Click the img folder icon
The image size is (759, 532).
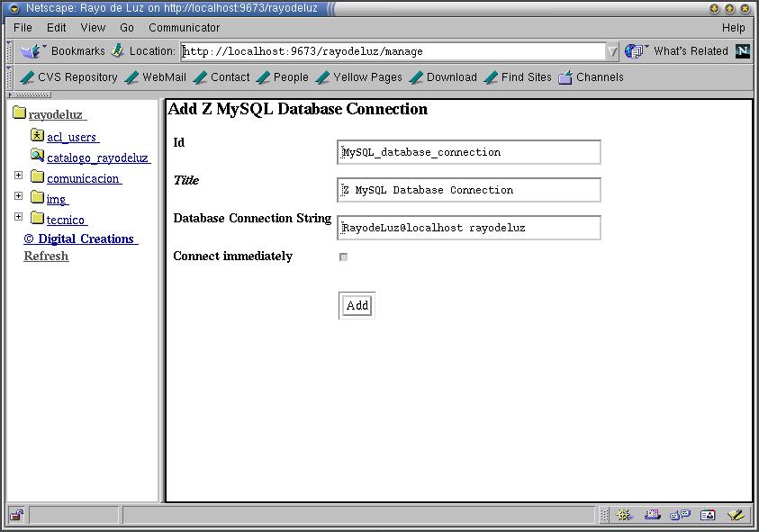pos(37,196)
